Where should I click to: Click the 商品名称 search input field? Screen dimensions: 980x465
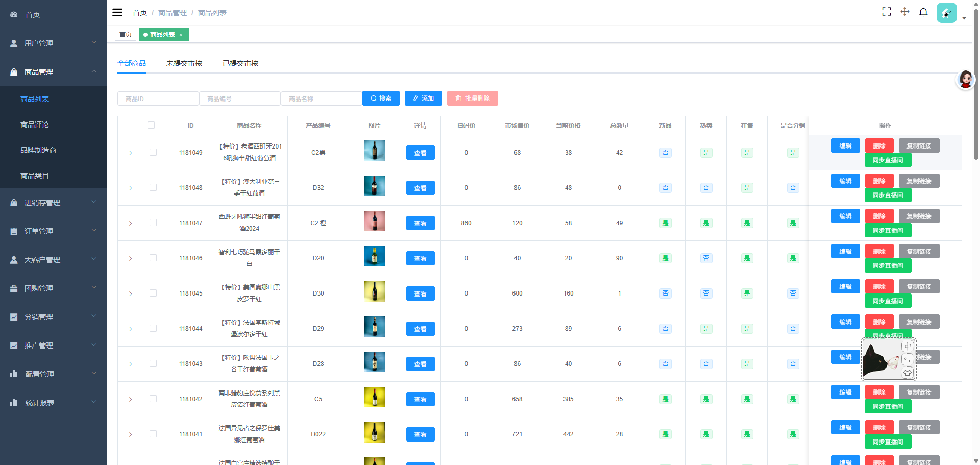322,99
